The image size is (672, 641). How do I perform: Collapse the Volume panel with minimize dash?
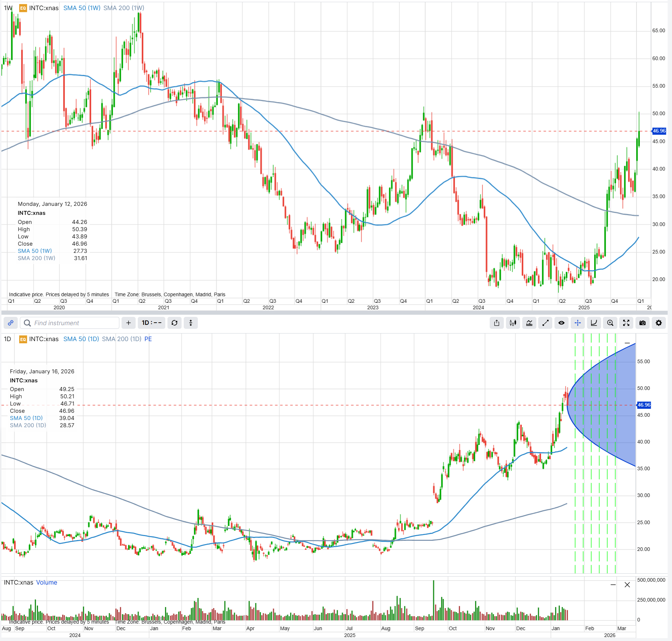613,585
